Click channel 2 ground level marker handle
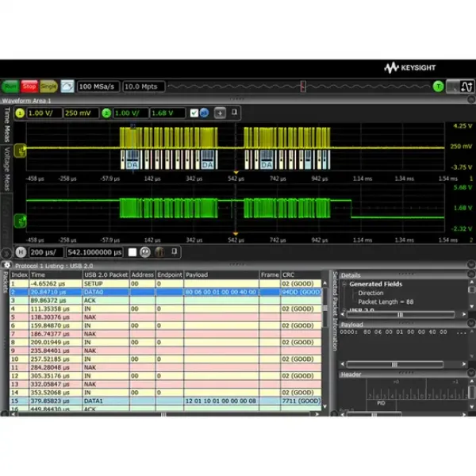Image resolution: width=476 pixels, height=476 pixels. tap(21, 221)
